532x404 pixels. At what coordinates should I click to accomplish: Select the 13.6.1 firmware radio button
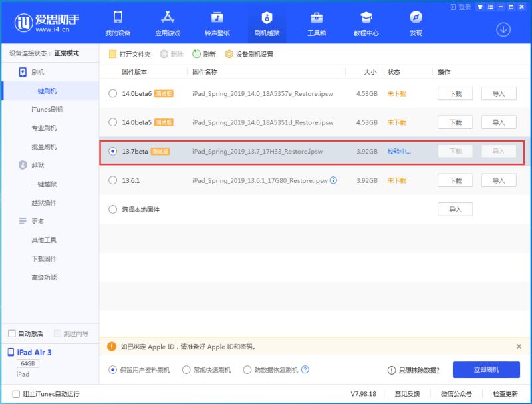point(112,180)
